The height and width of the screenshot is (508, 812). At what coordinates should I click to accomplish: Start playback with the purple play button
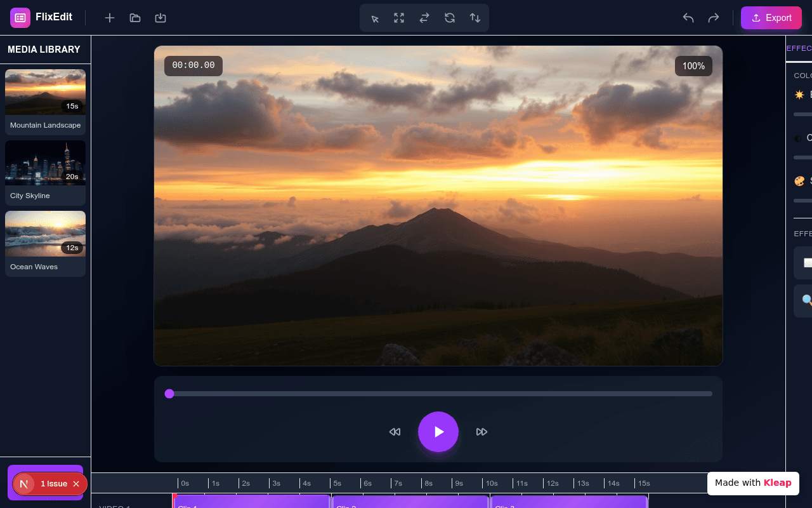tap(438, 432)
